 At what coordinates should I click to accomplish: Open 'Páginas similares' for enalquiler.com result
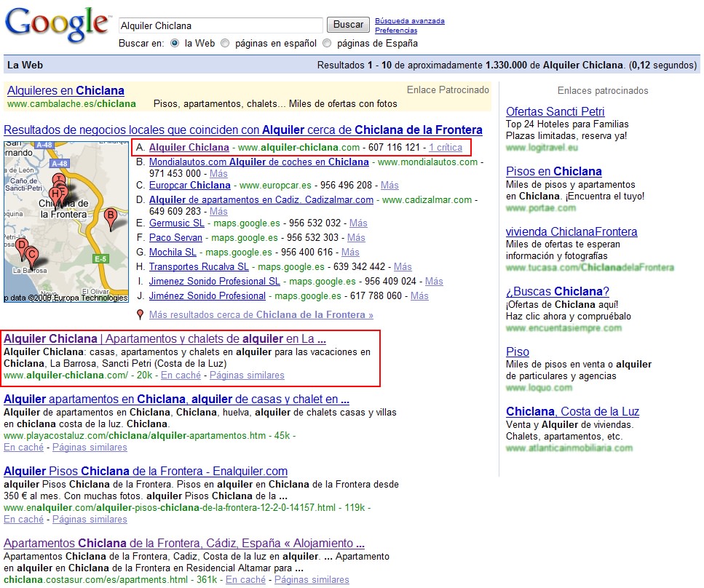point(90,520)
